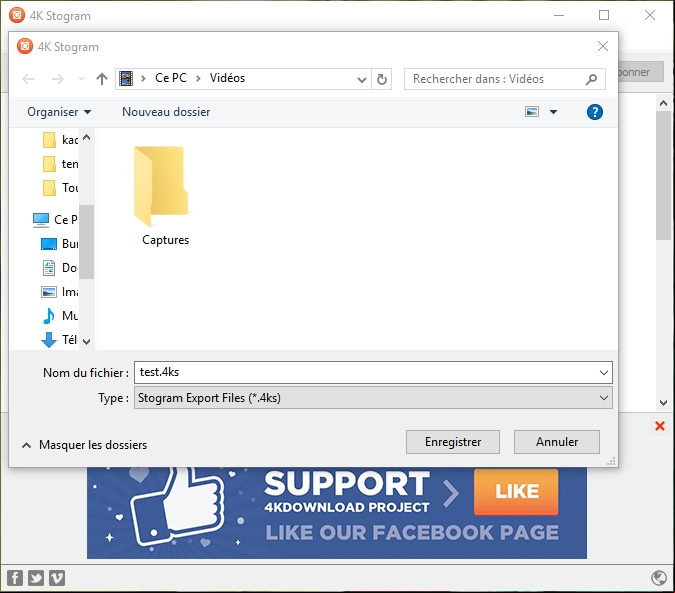Image resolution: width=675 pixels, height=593 pixels.
Task: Click the partially hidden subscribe button behind dialog
Action: point(641,72)
